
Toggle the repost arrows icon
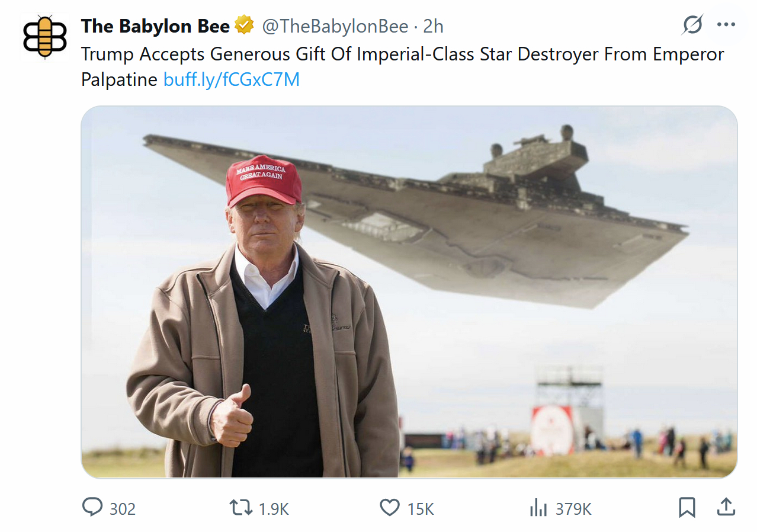coord(241,508)
